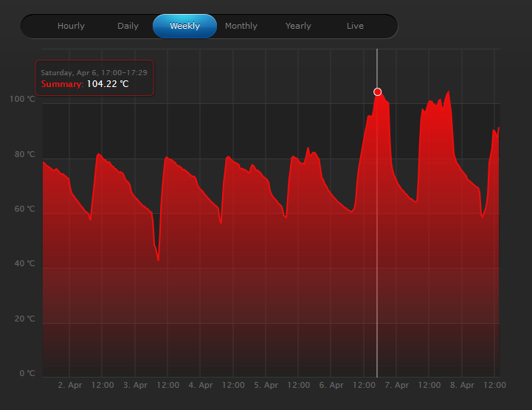The width and height of the screenshot is (532, 410).
Task: Select the 4. Apr date label
Action: (x=201, y=385)
